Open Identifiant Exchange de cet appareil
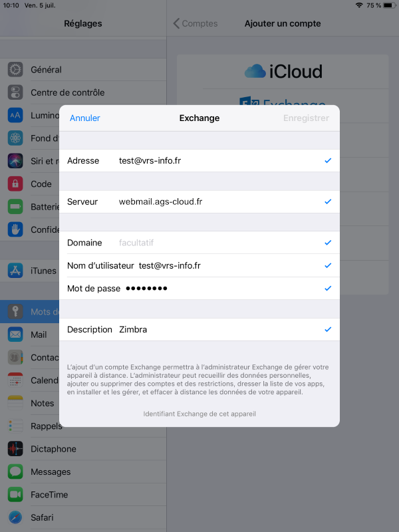This screenshot has width=399, height=532. point(199,414)
